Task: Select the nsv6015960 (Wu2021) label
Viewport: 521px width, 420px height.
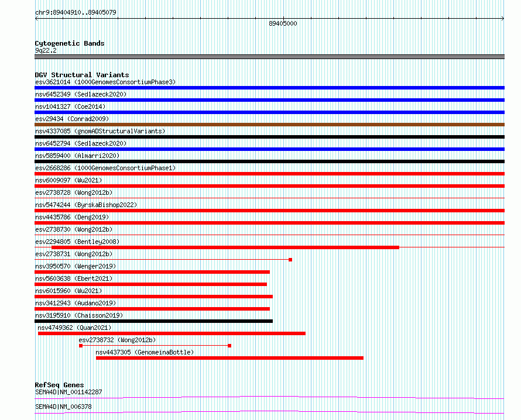Action: pyautogui.click(x=68, y=291)
